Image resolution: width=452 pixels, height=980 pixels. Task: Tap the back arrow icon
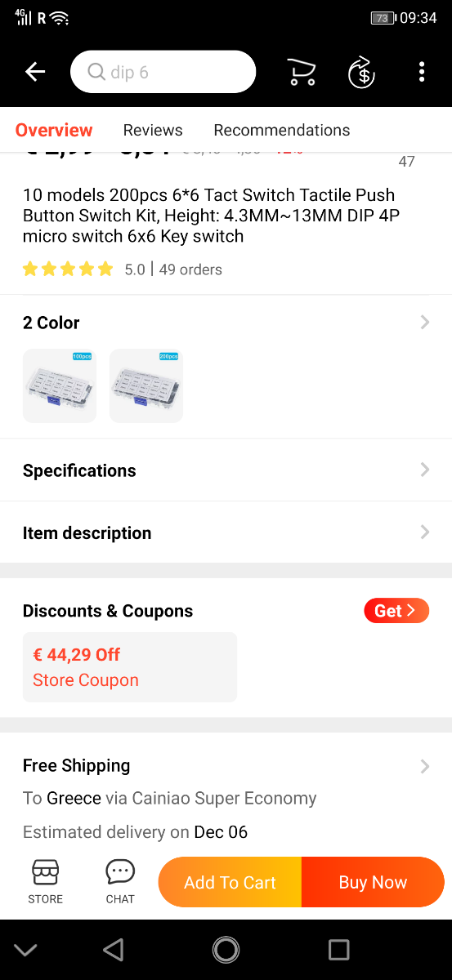click(x=35, y=72)
